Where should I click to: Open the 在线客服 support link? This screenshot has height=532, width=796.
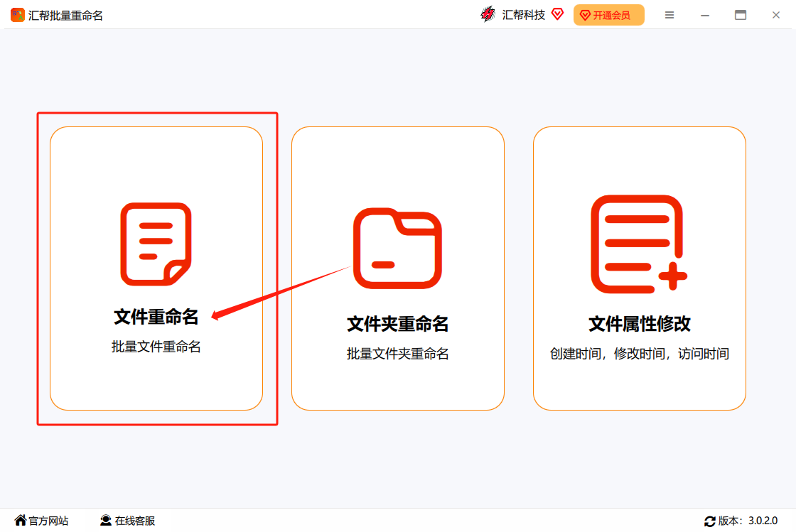click(134, 521)
